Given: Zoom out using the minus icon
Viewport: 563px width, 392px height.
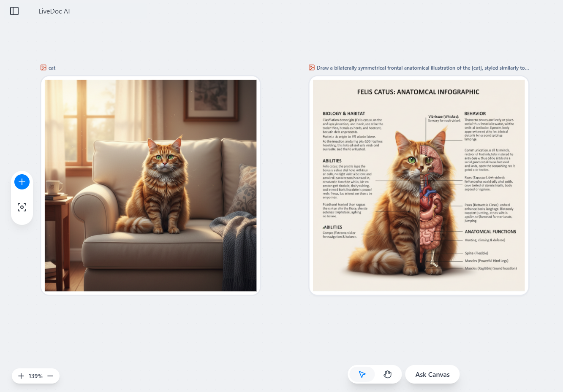Looking at the screenshot, I should tap(50, 376).
